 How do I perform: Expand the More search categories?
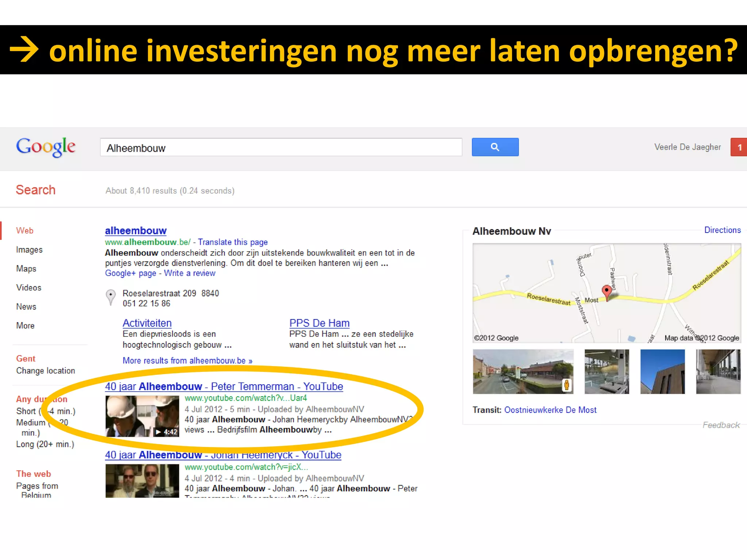click(25, 326)
